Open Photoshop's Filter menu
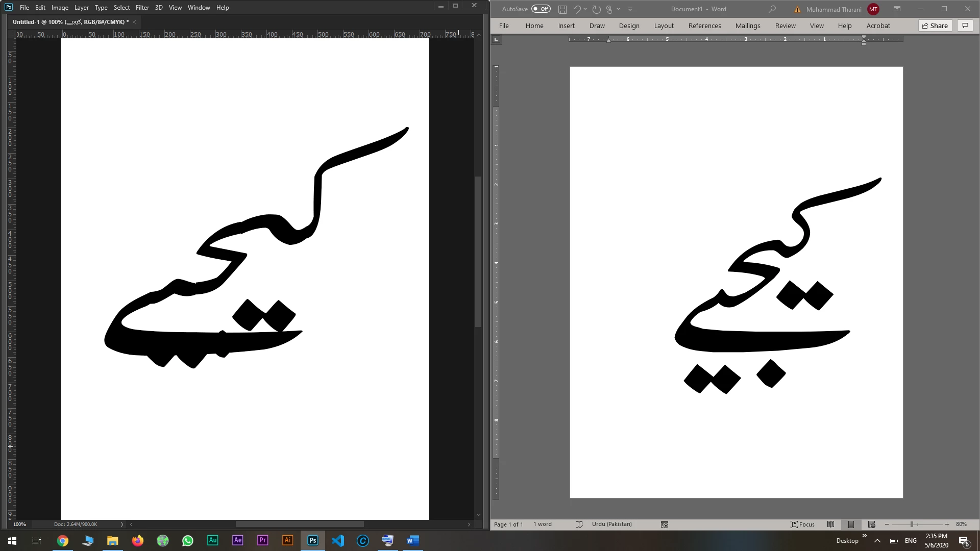Viewport: 980px width, 551px height. (x=142, y=8)
